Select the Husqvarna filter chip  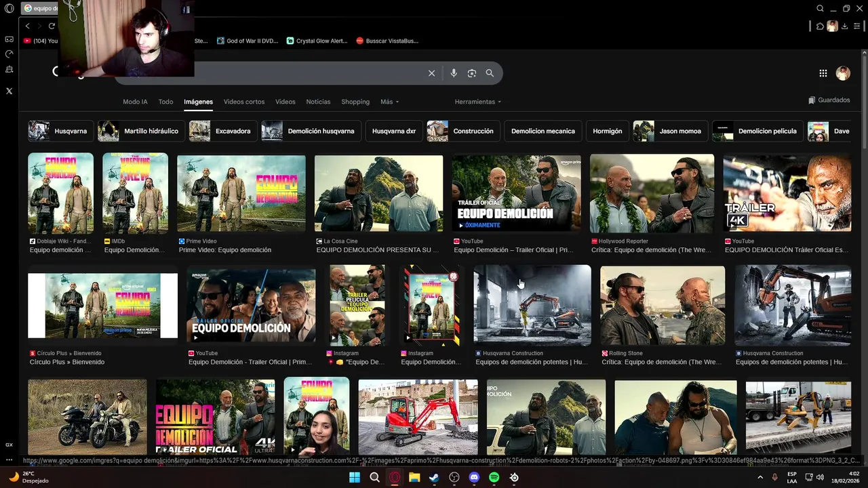60,131
